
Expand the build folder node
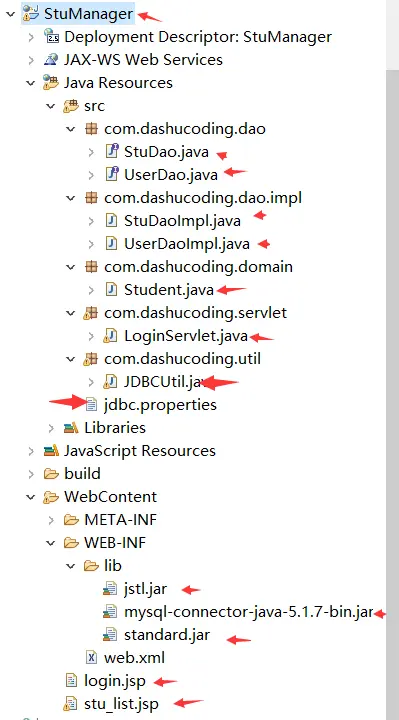[x=31, y=474]
